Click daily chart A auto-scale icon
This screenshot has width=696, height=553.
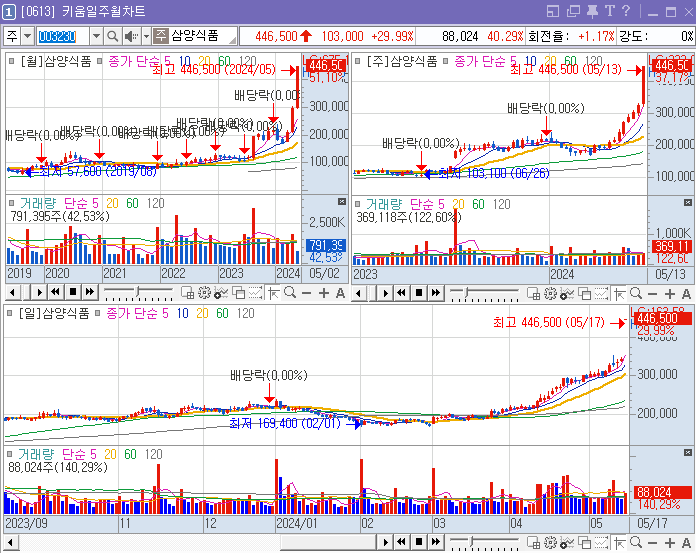coord(686,543)
